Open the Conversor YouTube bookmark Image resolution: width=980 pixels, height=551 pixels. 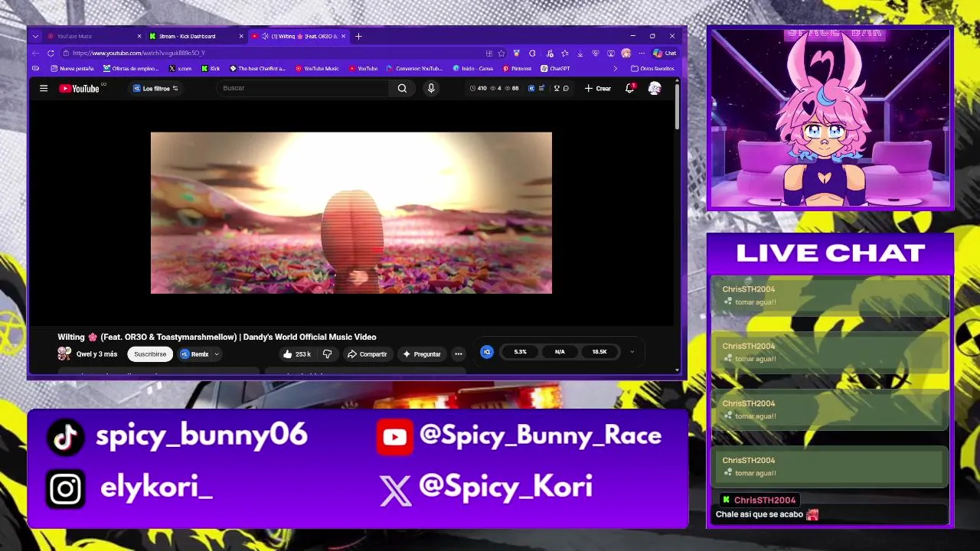click(x=414, y=68)
